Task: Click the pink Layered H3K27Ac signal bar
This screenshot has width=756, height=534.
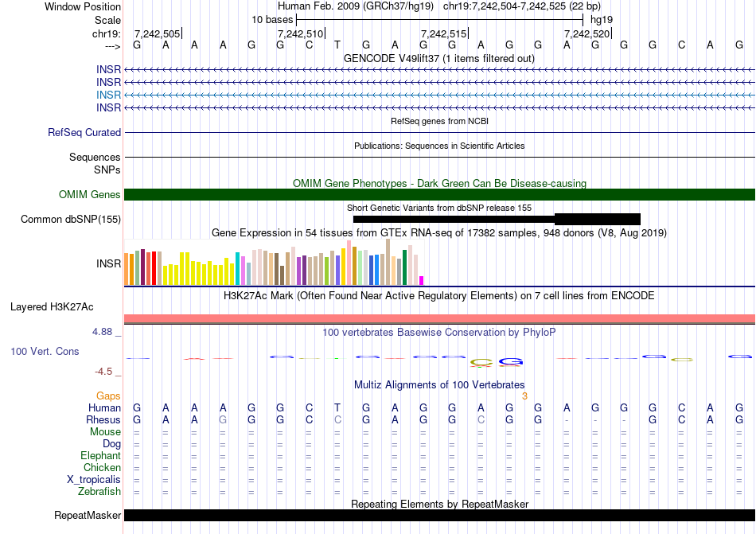Action: coord(439,319)
